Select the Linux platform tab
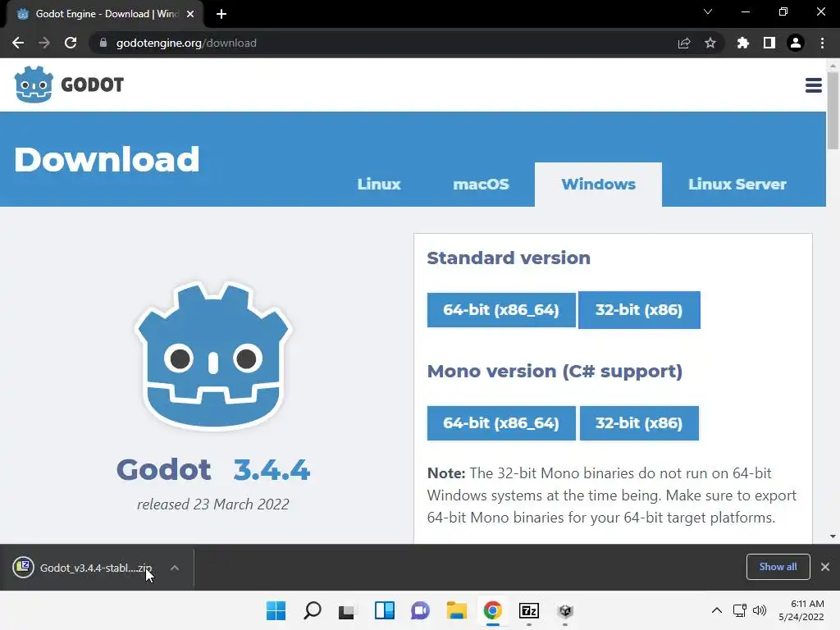This screenshot has width=840, height=630. click(x=379, y=185)
